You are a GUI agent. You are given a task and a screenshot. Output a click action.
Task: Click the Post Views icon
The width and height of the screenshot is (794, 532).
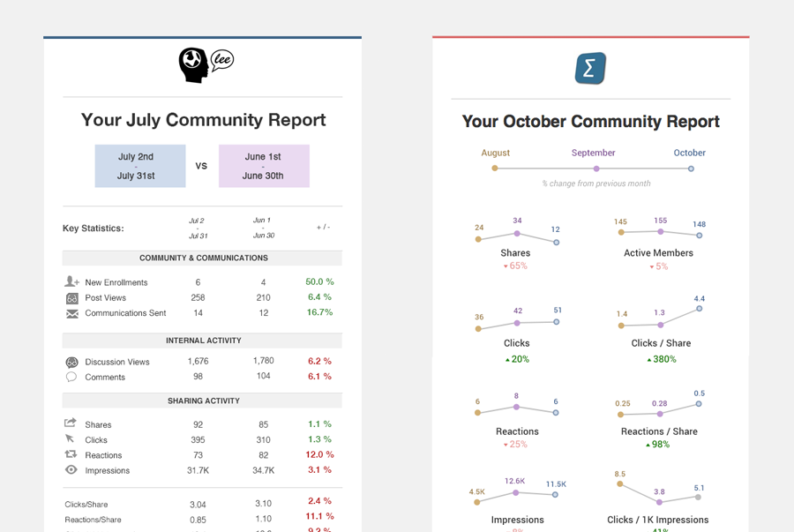coord(71,298)
